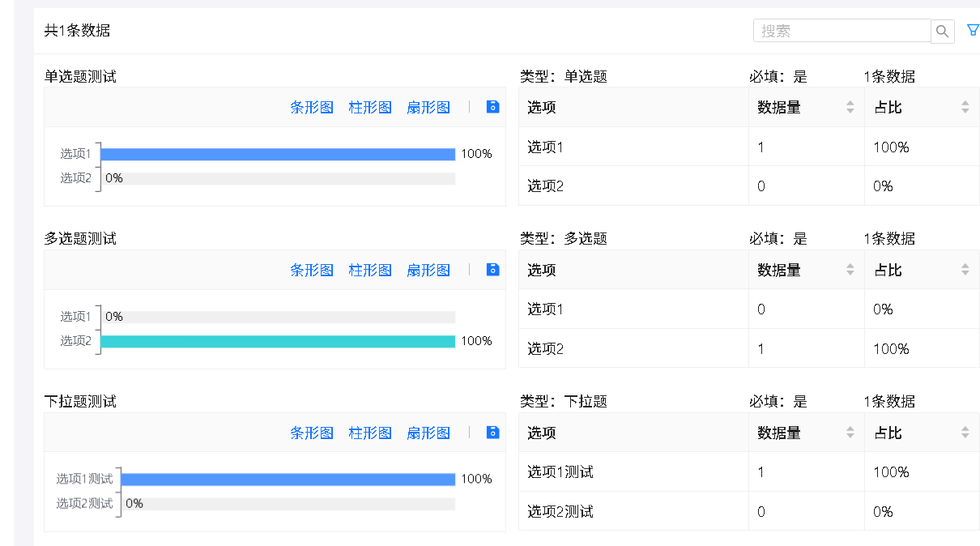Viewport: 980px width, 546px height.
Task: Switch 单选题测试 chart to 条形图
Action: (312, 107)
